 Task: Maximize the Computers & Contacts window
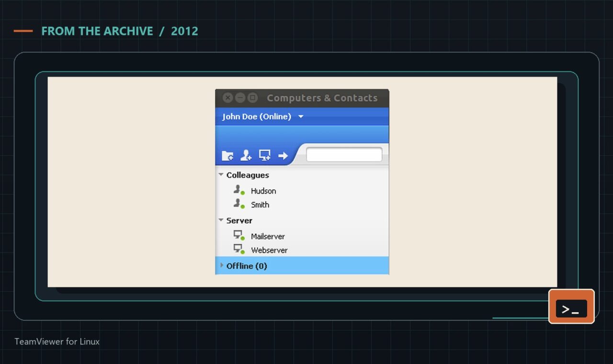point(253,98)
